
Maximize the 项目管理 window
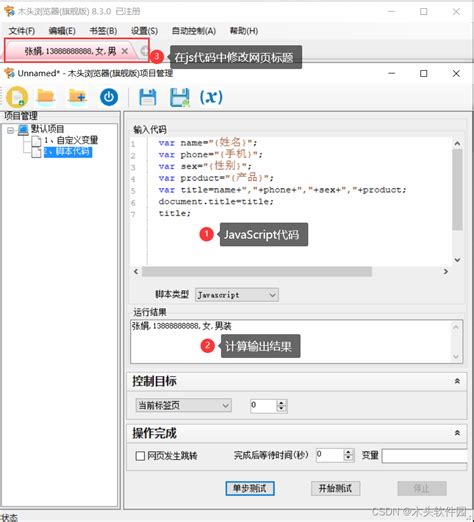pyautogui.click(x=424, y=73)
